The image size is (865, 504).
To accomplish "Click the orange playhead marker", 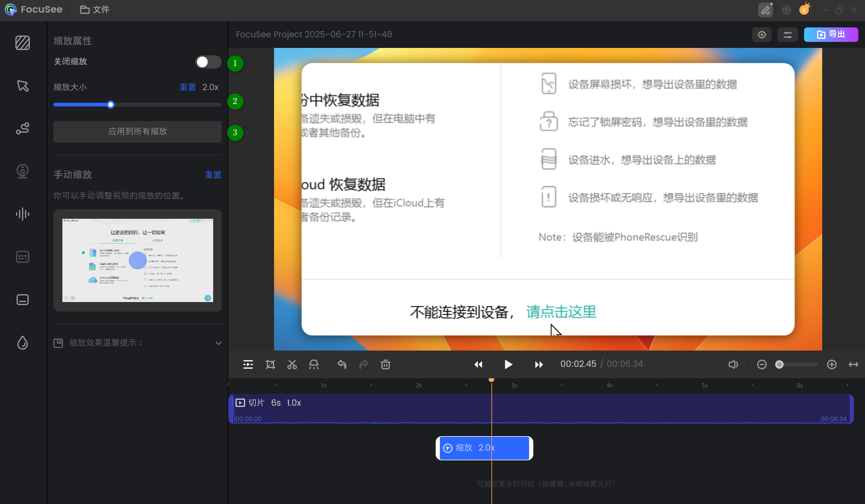I will (491, 380).
